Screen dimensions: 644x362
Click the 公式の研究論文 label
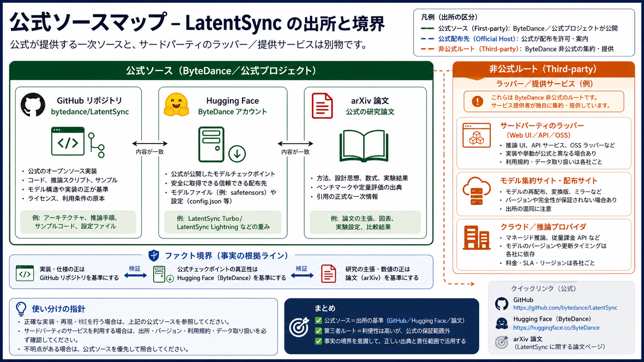370,112
